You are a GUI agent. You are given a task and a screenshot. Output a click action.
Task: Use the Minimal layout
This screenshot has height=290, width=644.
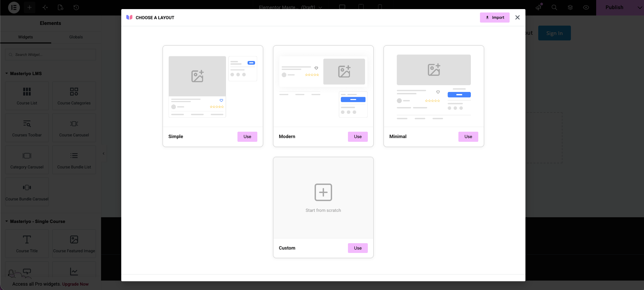[468, 137]
